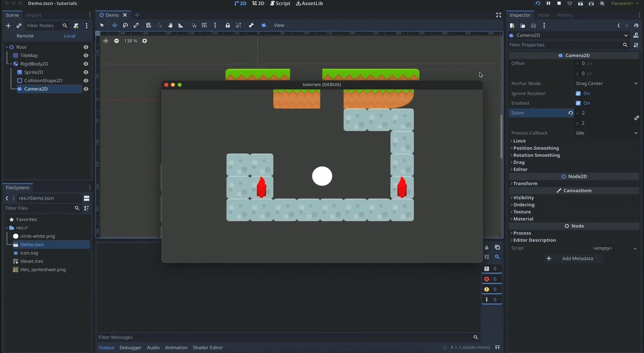The image size is (644, 353).
Task: Lock the selected node
Action: point(228,25)
